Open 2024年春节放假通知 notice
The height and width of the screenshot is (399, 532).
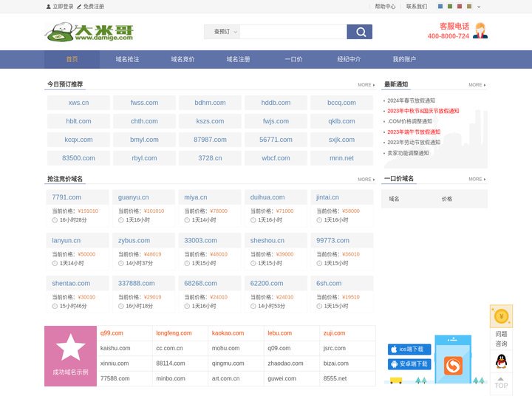tap(412, 100)
